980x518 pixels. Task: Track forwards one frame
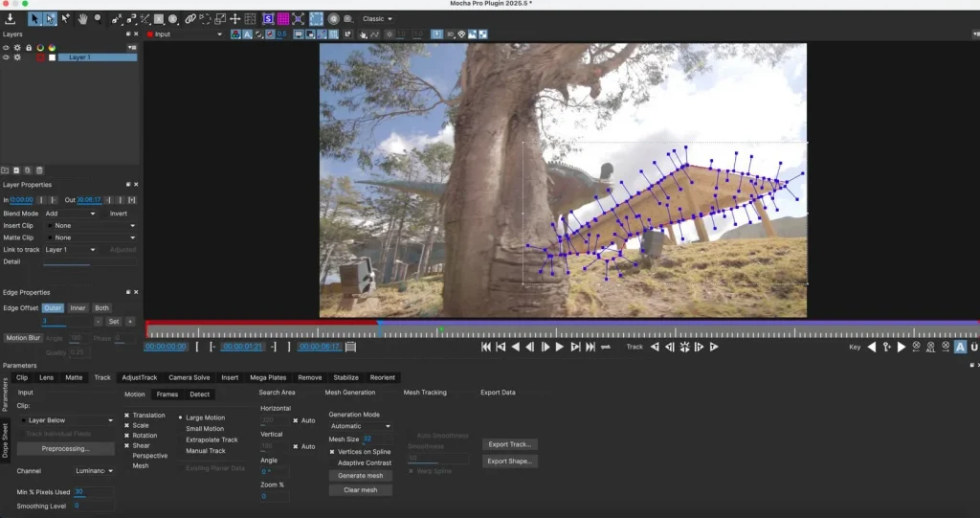[700, 347]
